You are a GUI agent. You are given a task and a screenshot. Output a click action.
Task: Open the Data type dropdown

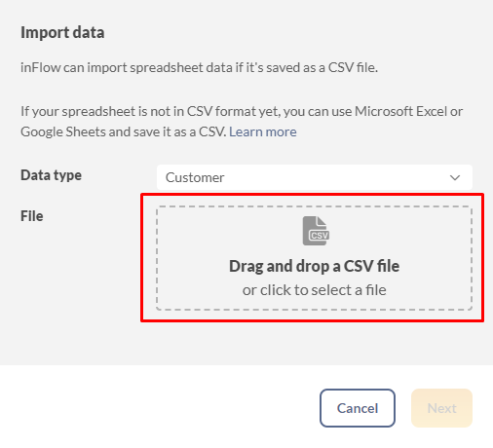[315, 177]
